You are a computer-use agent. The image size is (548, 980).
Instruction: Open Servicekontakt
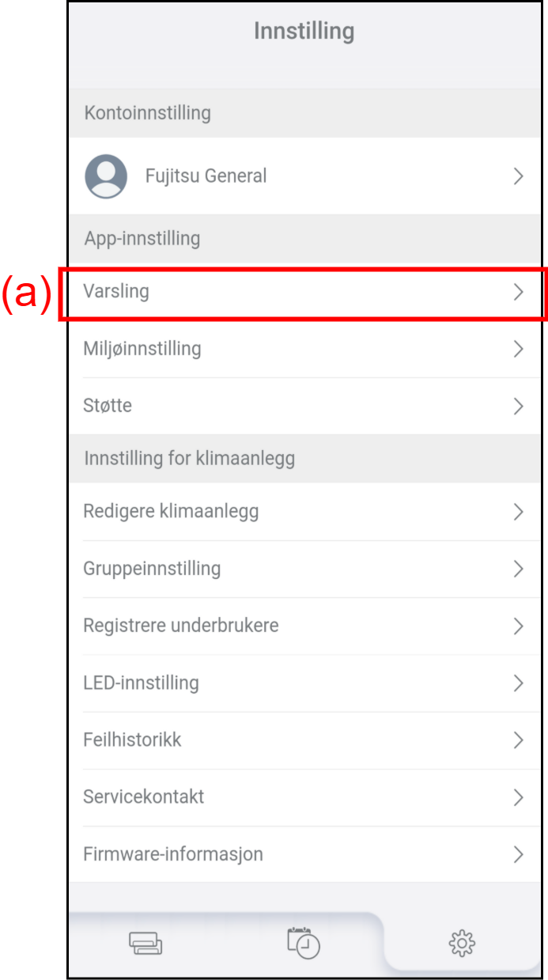(x=144, y=797)
